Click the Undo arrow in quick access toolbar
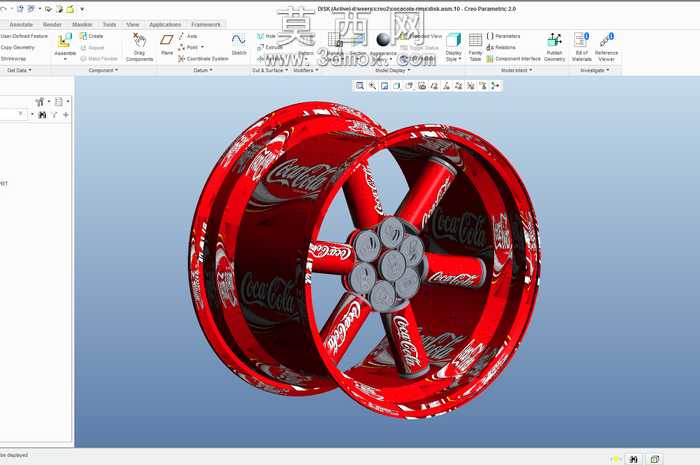 3,8
